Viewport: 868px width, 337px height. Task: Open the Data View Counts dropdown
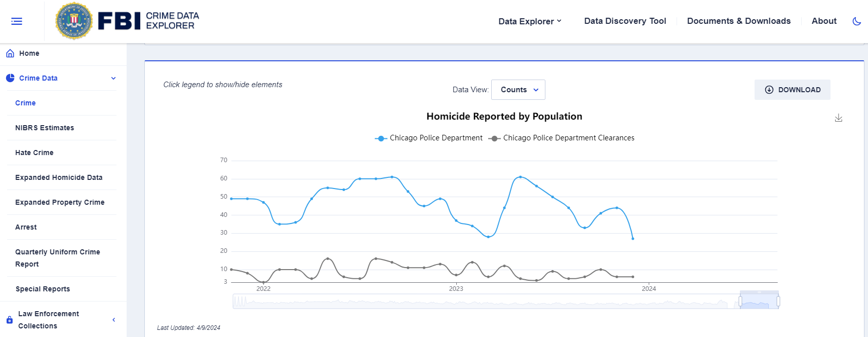518,90
